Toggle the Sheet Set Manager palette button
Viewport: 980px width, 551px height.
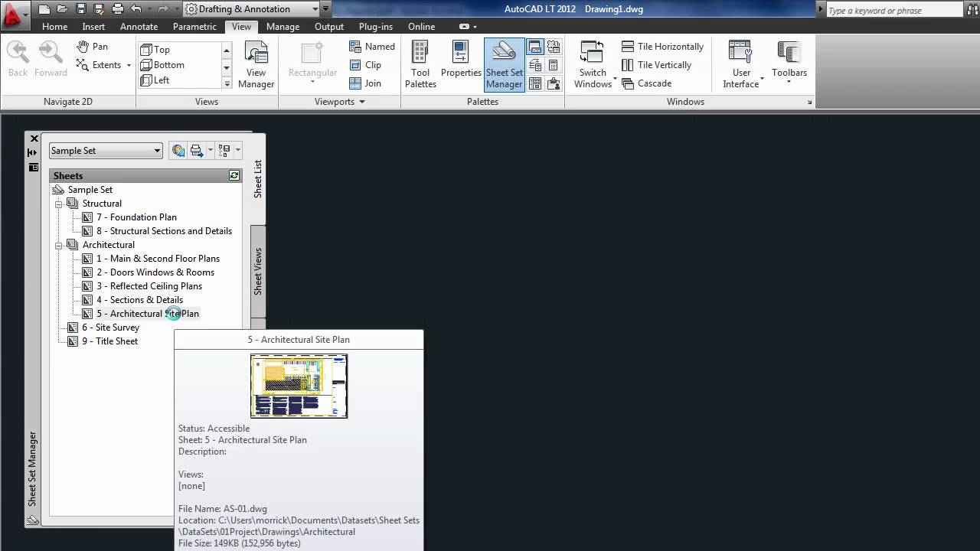tap(504, 65)
